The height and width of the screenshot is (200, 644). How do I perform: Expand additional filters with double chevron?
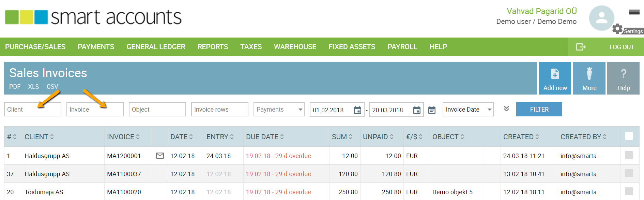click(x=506, y=109)
